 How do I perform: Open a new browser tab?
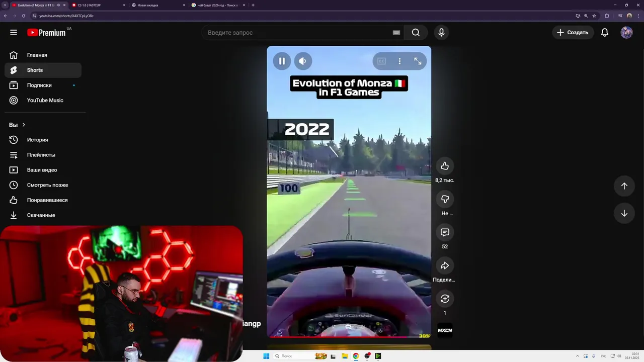coord(253,5)
